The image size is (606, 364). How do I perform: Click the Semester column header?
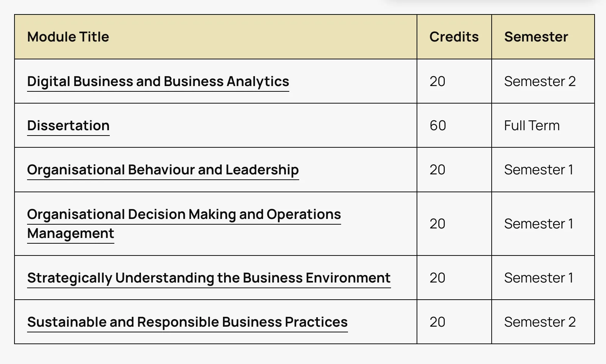[535, 37]
